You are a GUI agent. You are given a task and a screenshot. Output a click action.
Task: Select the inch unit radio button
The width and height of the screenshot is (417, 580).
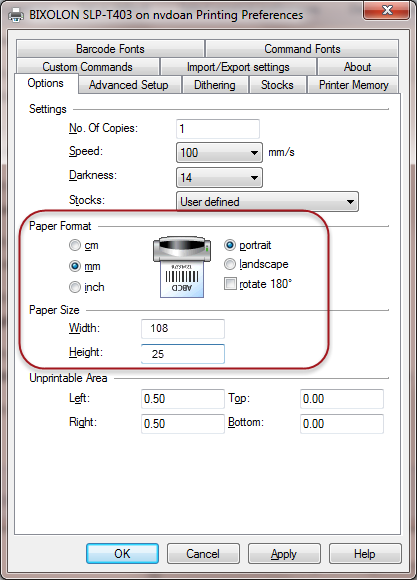(75, 287)
